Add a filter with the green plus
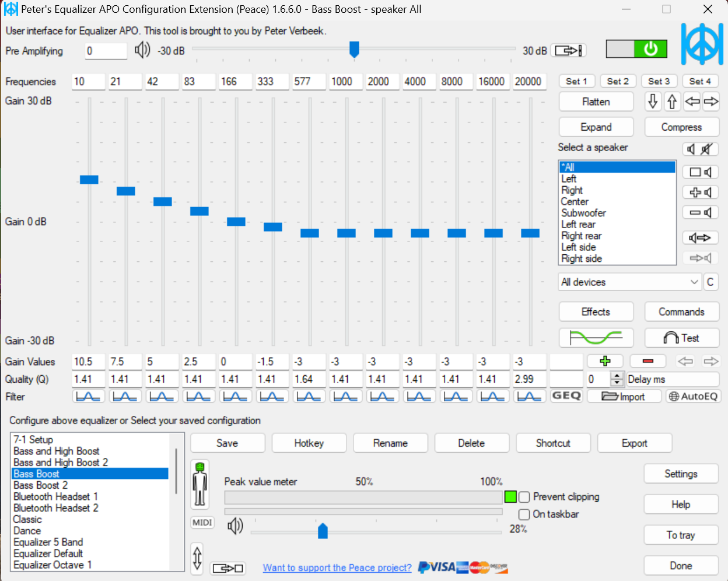 [605, 361]
